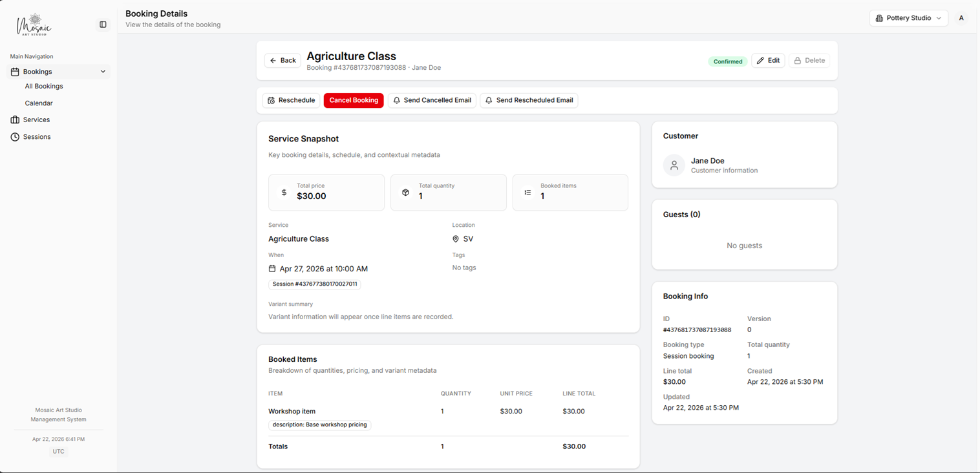Click the Mosaic Art Studio logo
980x473 pixels.
pyautogui.click(x=34, y=25)
